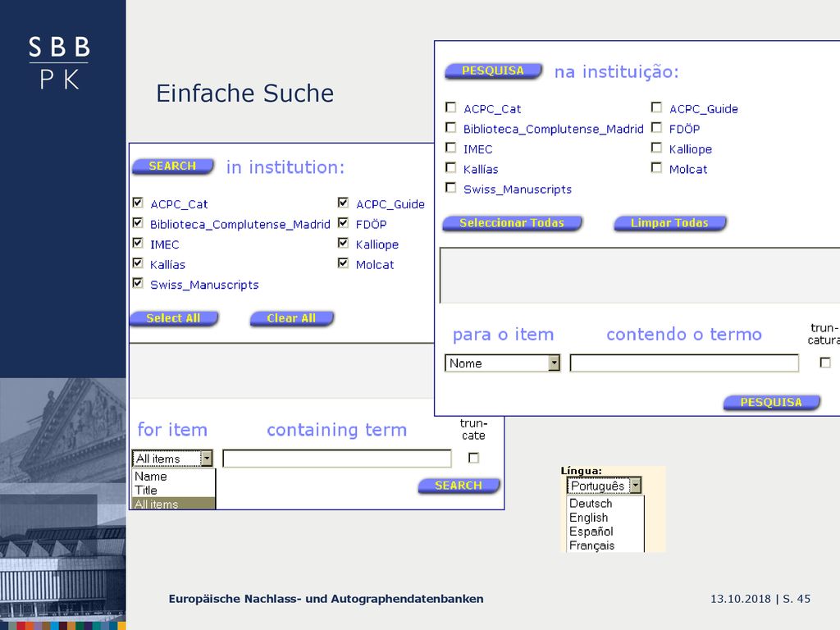Check Kallías in the Portuguese form
This screenshot has height=630, width=840.
point(451,167)
